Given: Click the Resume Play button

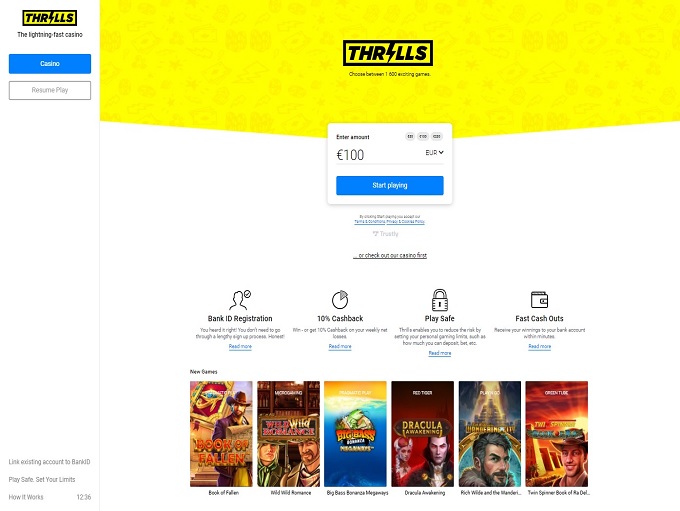Looking at the screenshot, I should [x=50, y=90].
